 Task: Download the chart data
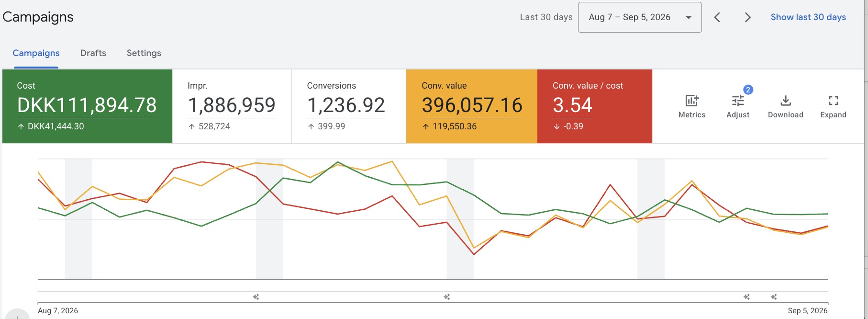pos(785,106)
